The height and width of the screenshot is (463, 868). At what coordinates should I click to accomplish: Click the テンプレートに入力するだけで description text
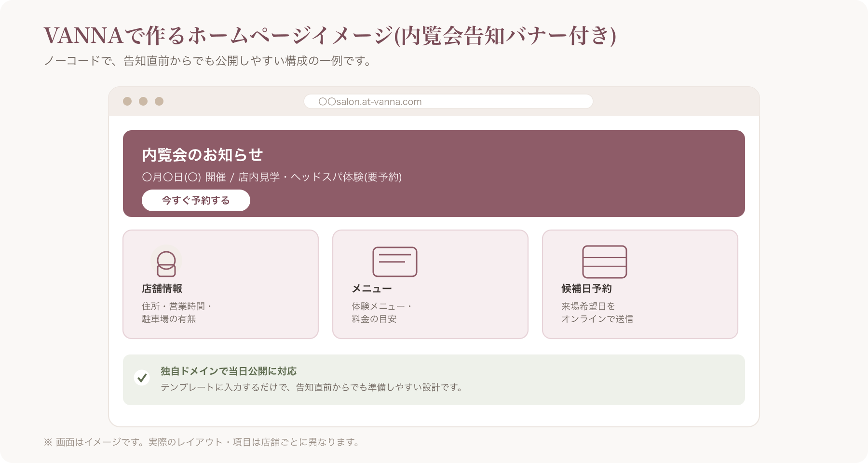pos(312,387)
